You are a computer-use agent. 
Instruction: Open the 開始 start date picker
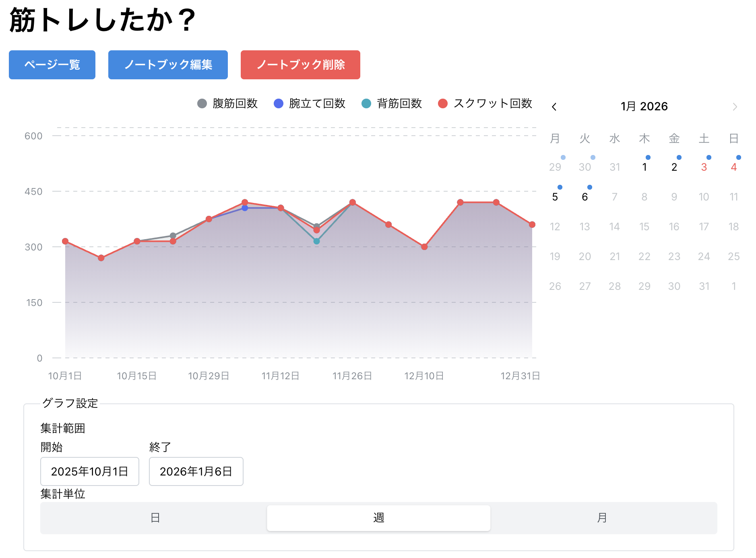pyautogui.click(x=89, y=471)
